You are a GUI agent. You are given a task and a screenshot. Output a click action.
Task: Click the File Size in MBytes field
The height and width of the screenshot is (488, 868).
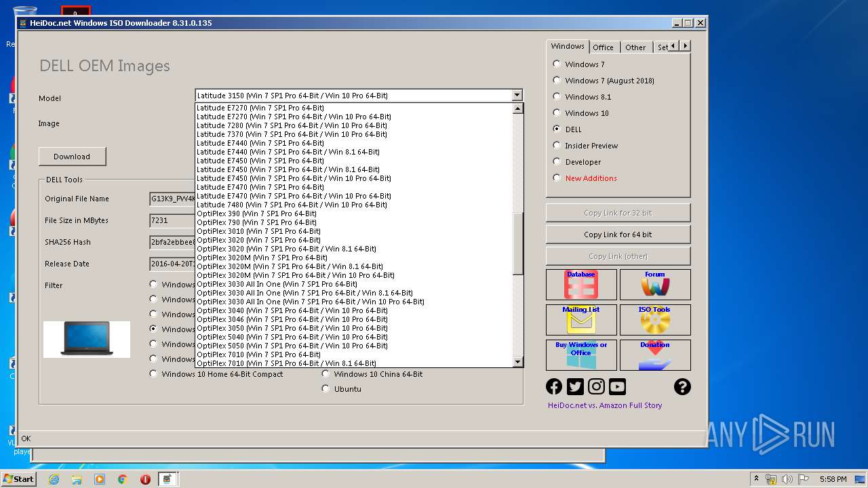[172, 220]
